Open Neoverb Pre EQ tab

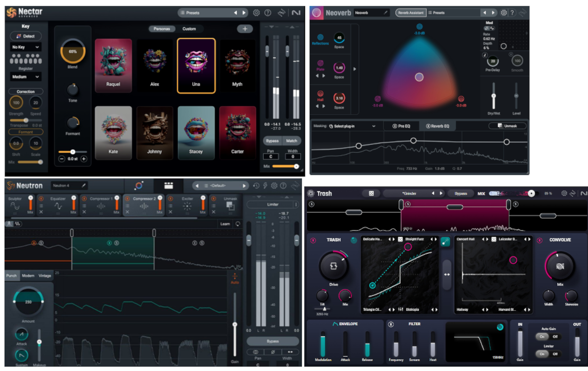401,126
